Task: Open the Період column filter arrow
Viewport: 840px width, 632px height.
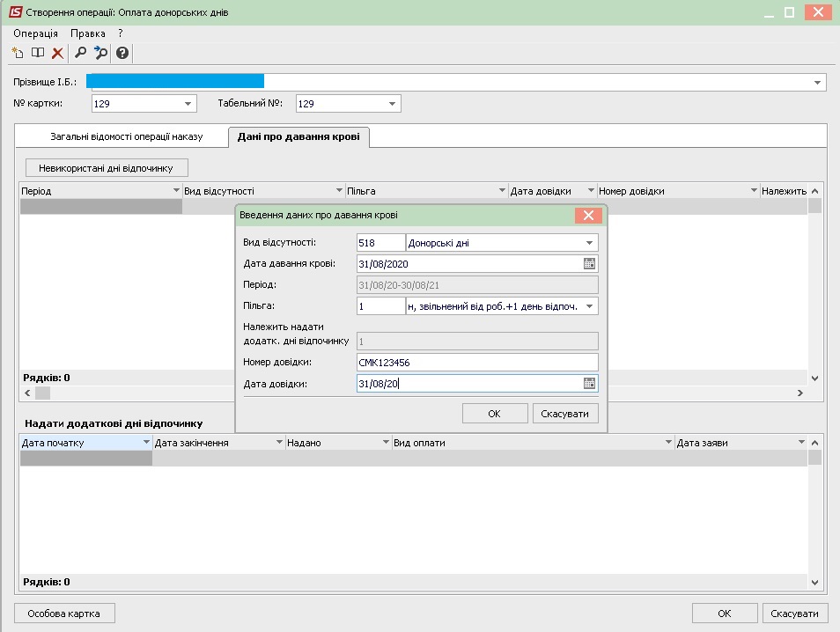Action: (x=176, y=191)
